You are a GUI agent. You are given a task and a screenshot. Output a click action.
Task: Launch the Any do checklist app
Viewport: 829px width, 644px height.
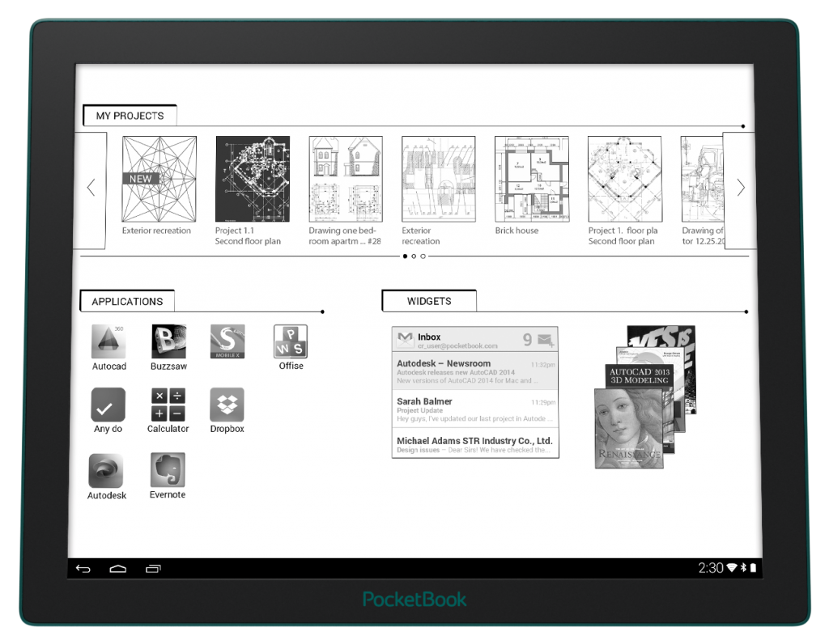tap(108, 405)
